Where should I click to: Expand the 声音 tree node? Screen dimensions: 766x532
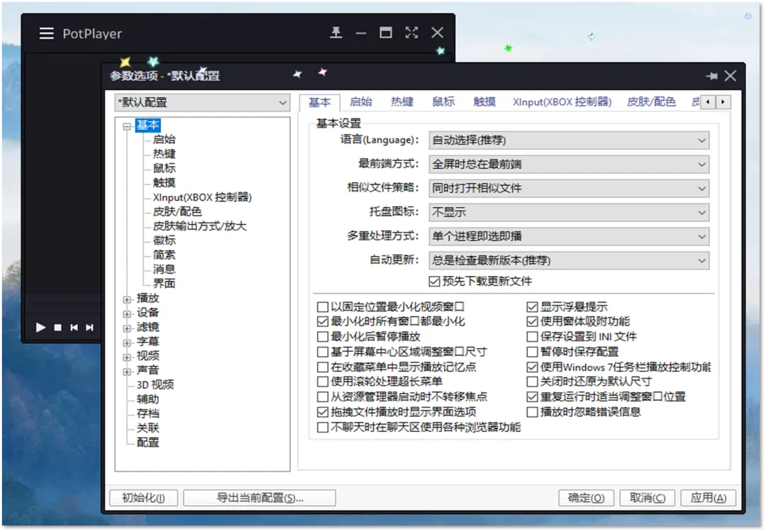pyautogui.click(x=127, y=371)
